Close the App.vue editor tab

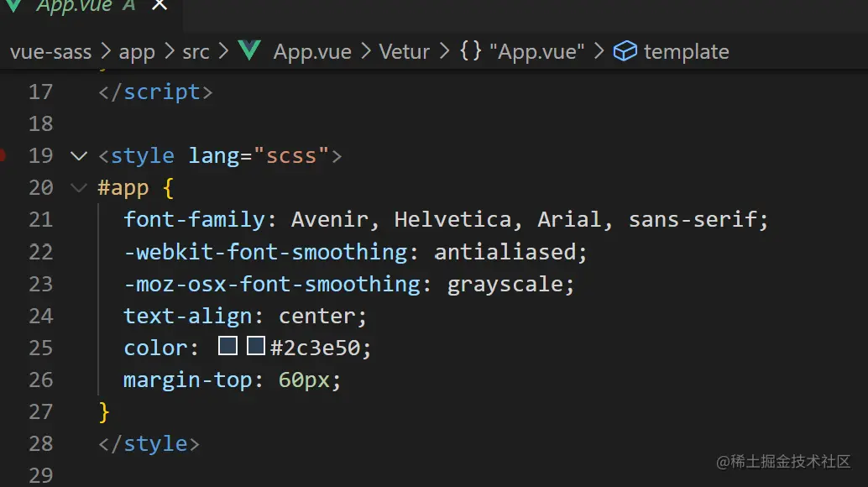point(159,5)
